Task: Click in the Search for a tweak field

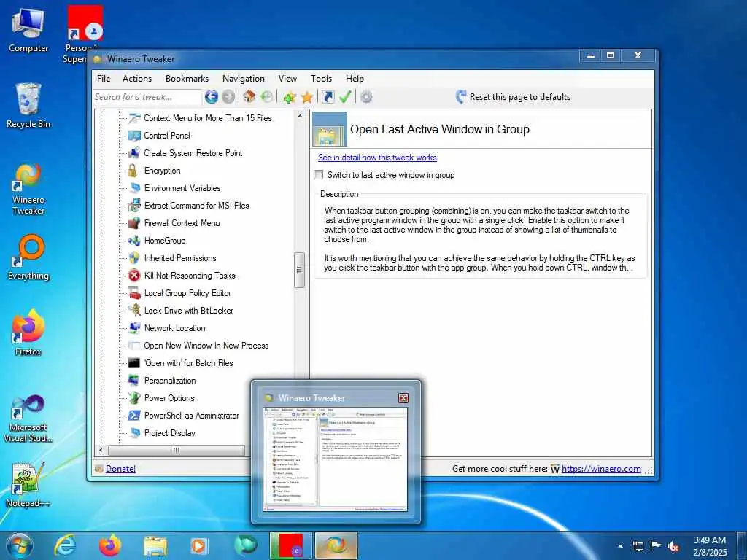Action: pos(147,97)
